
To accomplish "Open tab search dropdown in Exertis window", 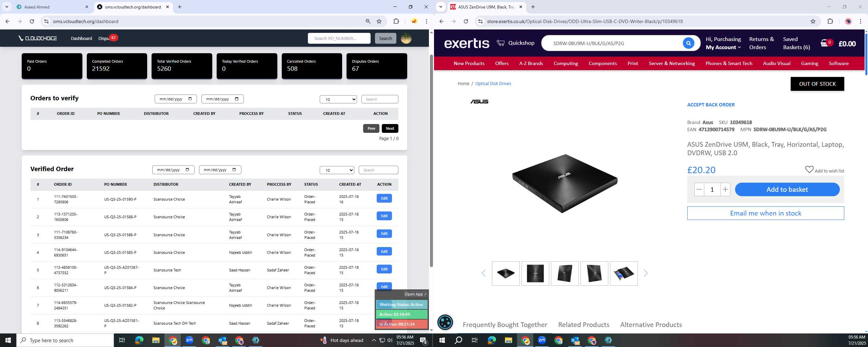I will point(440,7).
